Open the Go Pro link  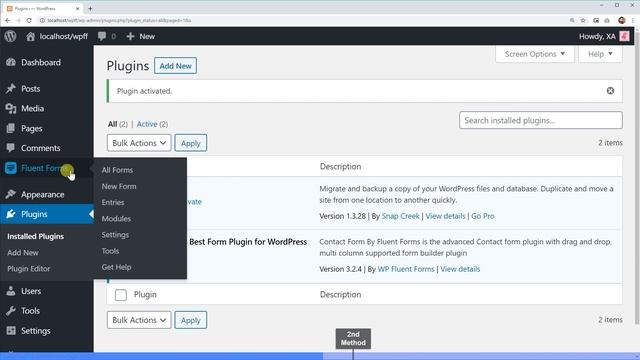click(x=483, y=216)
